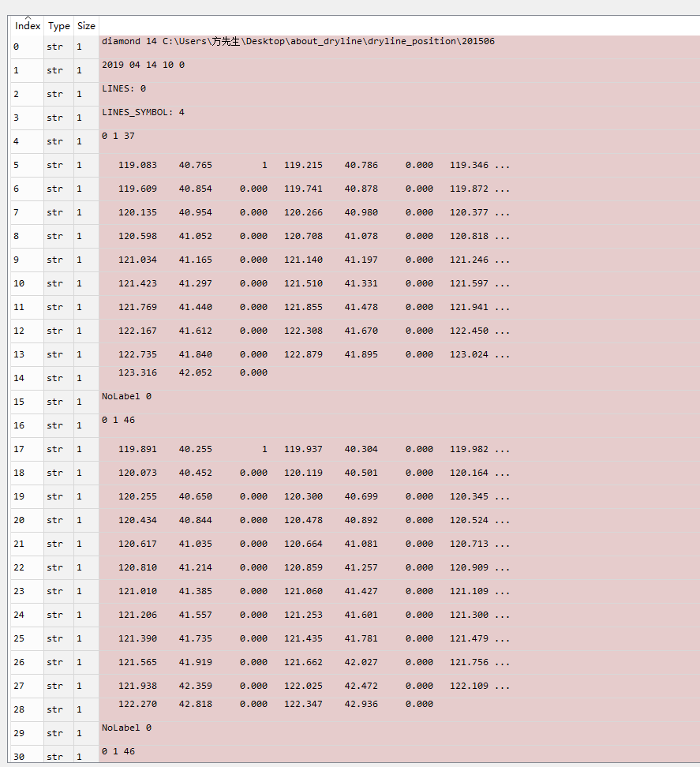Click index cell 25
The height and width of the screenshot is (767, 700).
point(28,638)
